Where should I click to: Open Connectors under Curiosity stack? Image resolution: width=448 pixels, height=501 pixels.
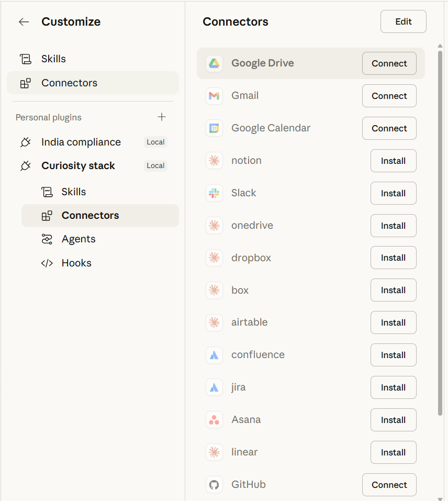[100, 216]
